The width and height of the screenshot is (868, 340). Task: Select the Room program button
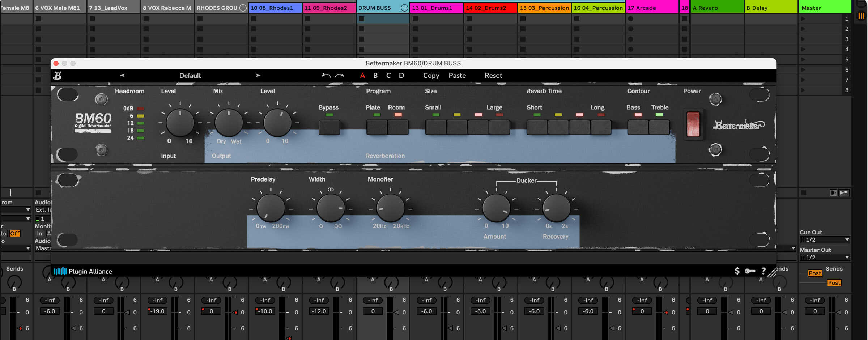tap(398, 127)
